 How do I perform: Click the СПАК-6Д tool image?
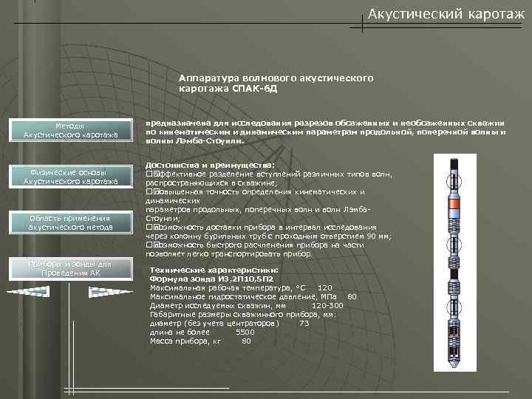[454, 262]
